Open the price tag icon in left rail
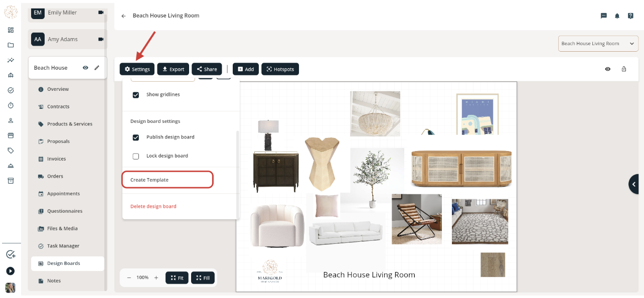 pyautogui.click(x=11, y=151)
